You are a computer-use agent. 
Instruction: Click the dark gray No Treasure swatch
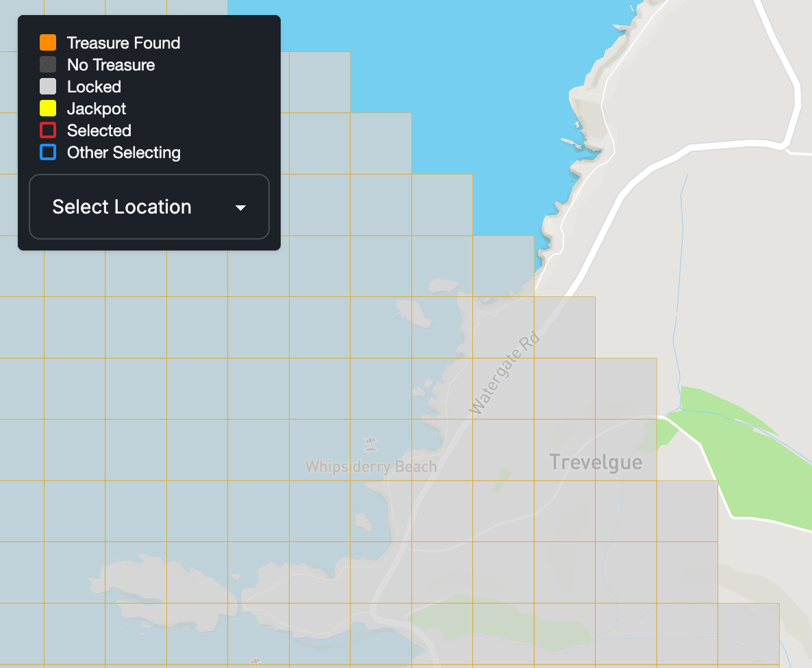[48, 64]
